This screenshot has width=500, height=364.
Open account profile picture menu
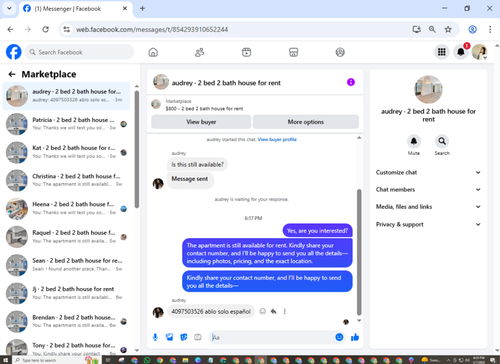pyautogui.click(x=480, y=52)
